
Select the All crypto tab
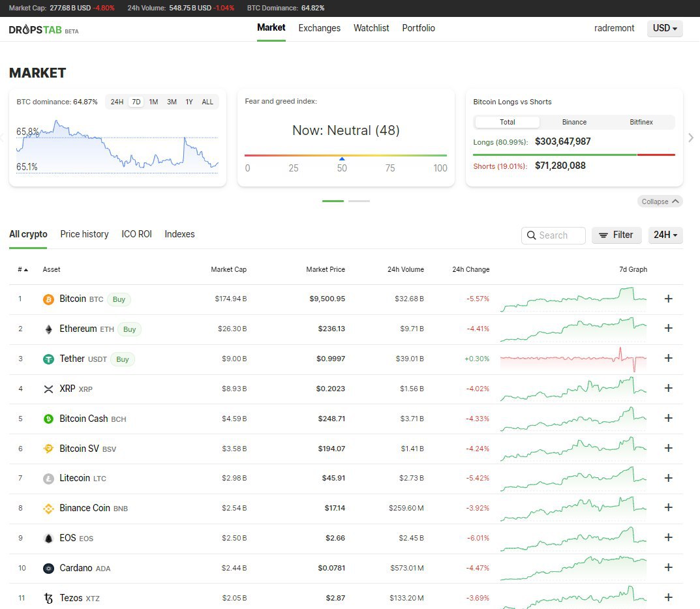pyautogui.click(x=28, y=234)
